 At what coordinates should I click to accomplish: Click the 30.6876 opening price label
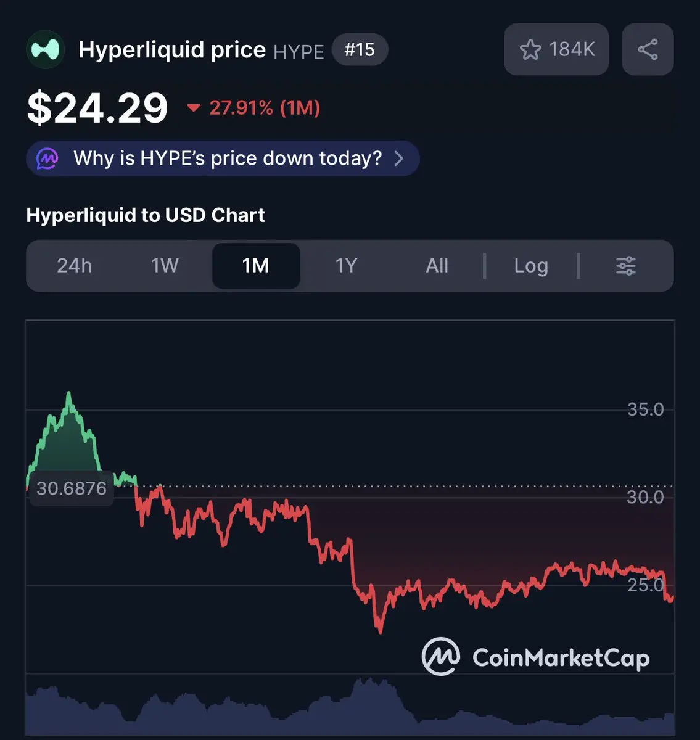(x=72, y=488)
